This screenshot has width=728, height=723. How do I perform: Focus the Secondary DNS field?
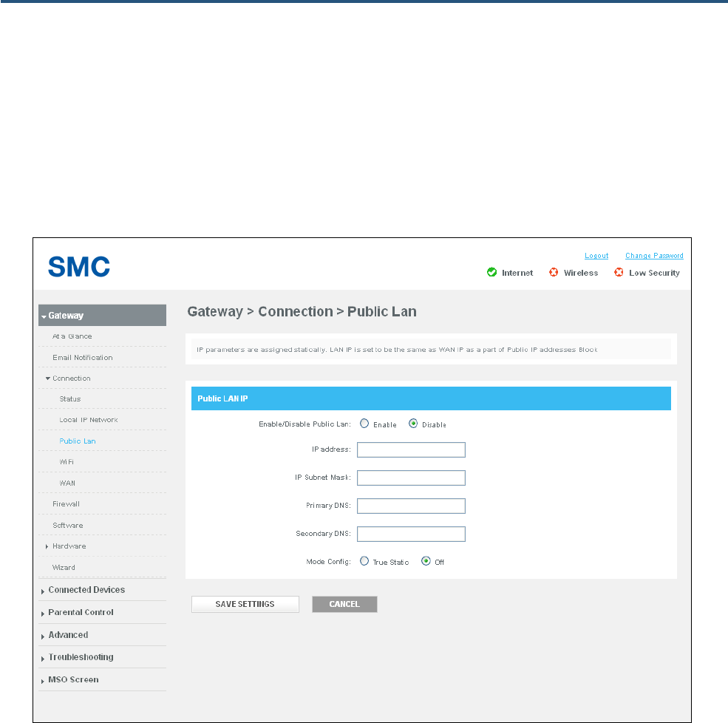412,534
